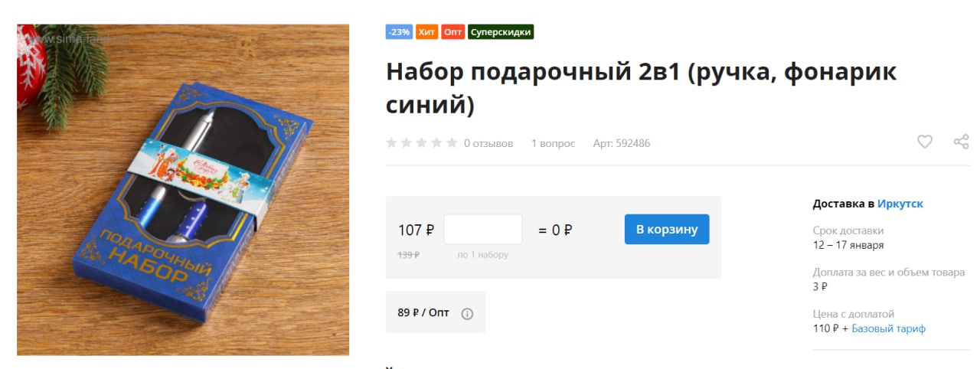
Task: Click the 89 ₽ / Опт wholesale price box
Action: click(436, 312)
